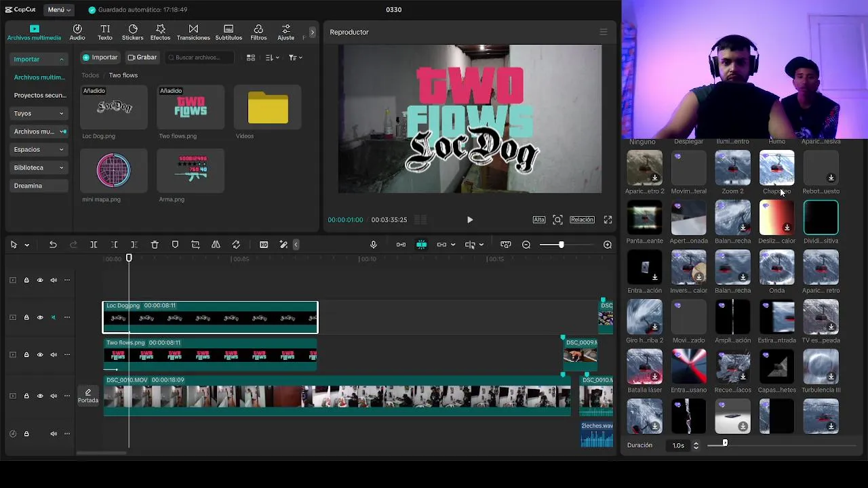Image resolution: width=868 pixels, height=488 pixels.
Task: Toggle the highlighted auto-snap button in timeline toolbar
Action: 421,245
